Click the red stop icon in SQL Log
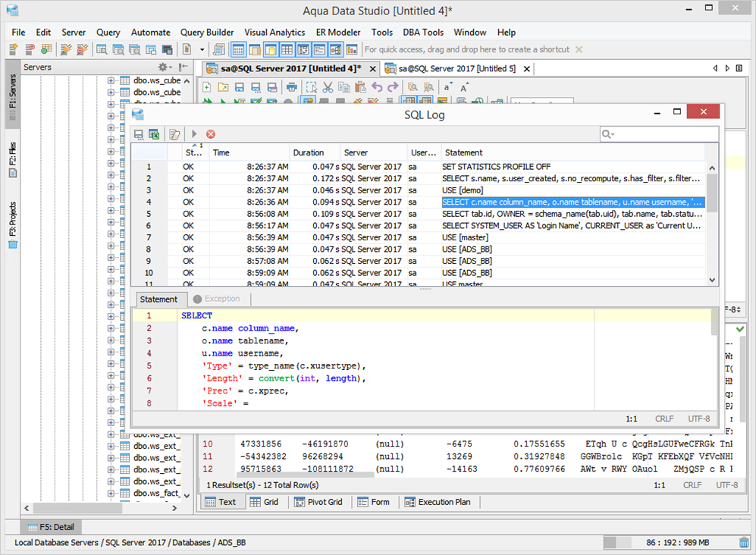 [211, 134]
